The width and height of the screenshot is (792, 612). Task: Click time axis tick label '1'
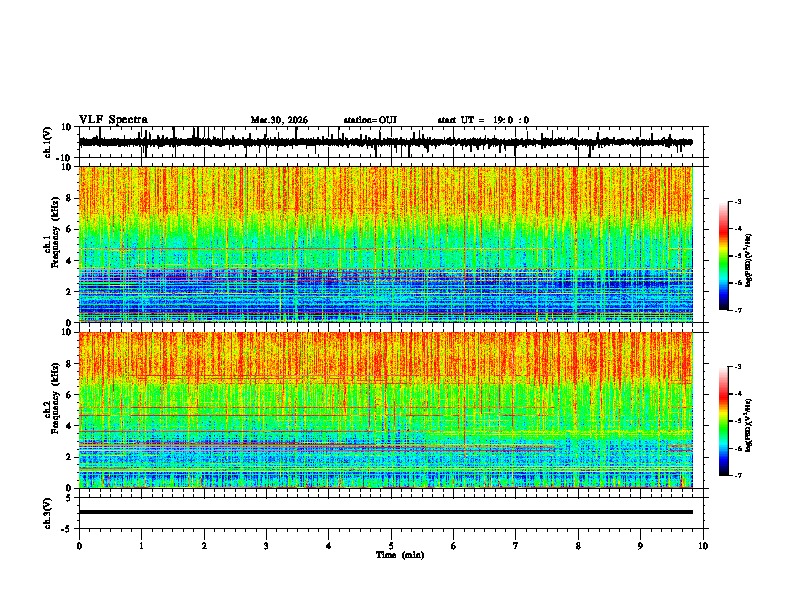pos(141,546)
